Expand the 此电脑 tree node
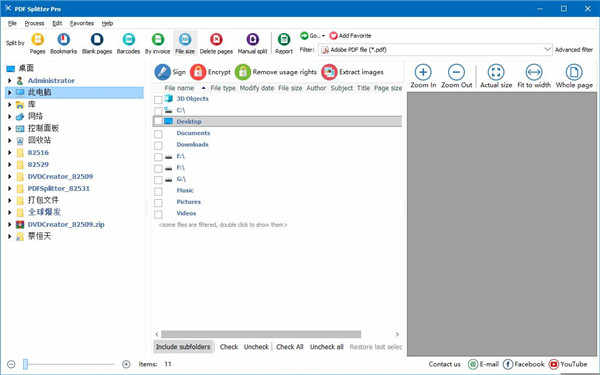The image size is (600, 375). (x=10, y=92)
